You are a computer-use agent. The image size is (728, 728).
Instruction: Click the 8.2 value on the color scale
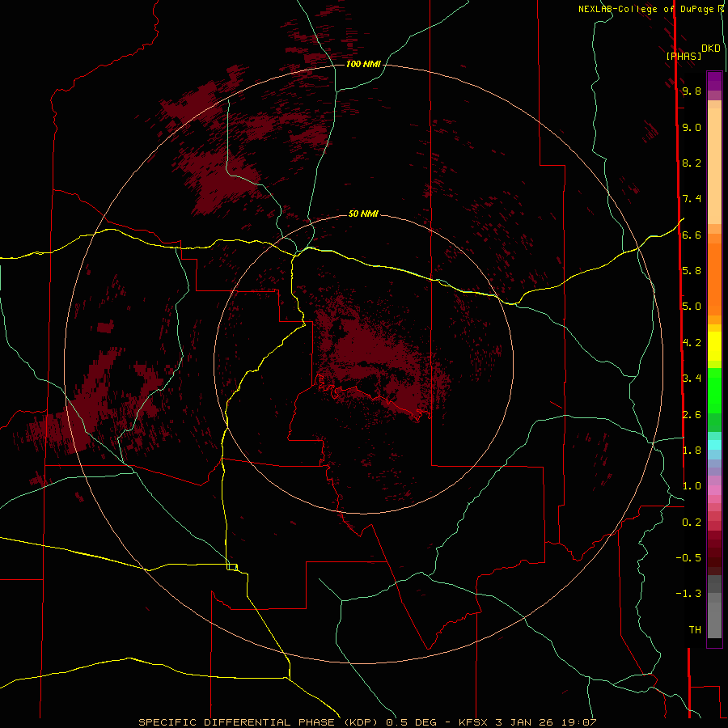click(x=692, y=163)
